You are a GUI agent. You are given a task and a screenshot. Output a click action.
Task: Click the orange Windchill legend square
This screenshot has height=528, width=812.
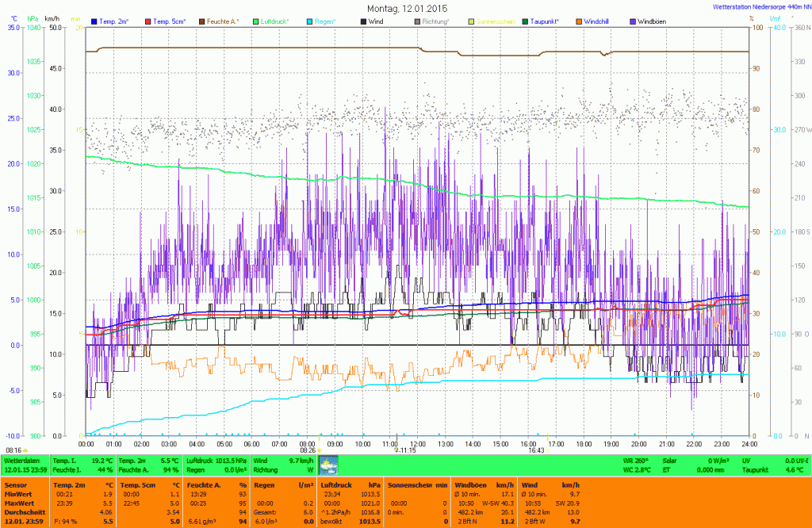[x=580, y=20]
